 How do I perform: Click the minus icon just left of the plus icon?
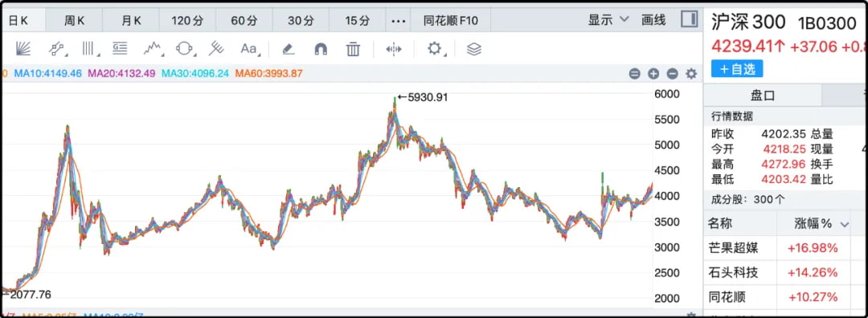click(635, 74)
